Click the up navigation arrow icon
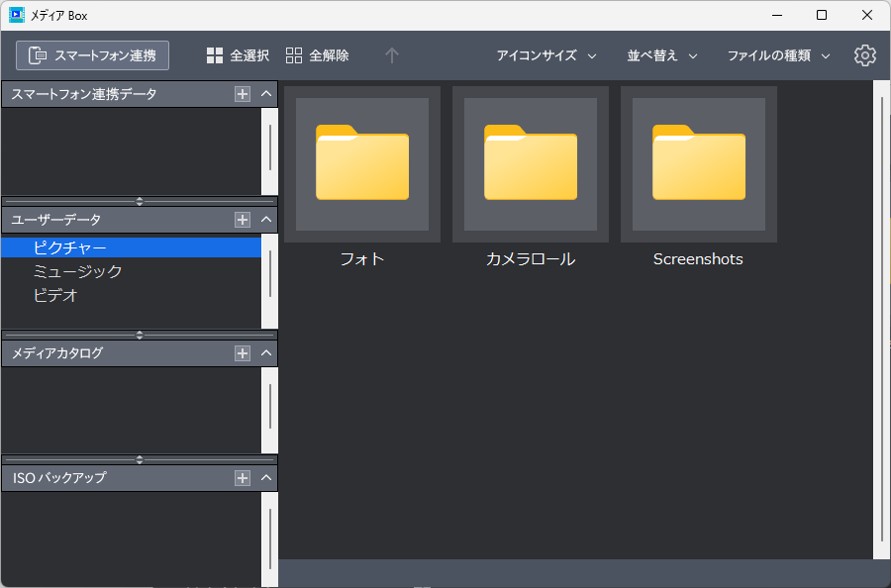The width and height of the screenshot is (891, 588). pos(392,55)
